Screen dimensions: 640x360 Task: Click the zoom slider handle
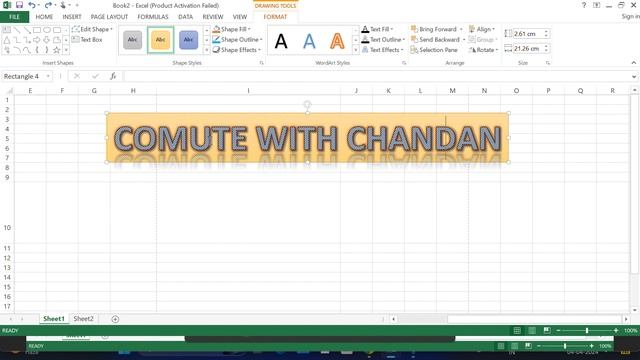coord(587,331)
